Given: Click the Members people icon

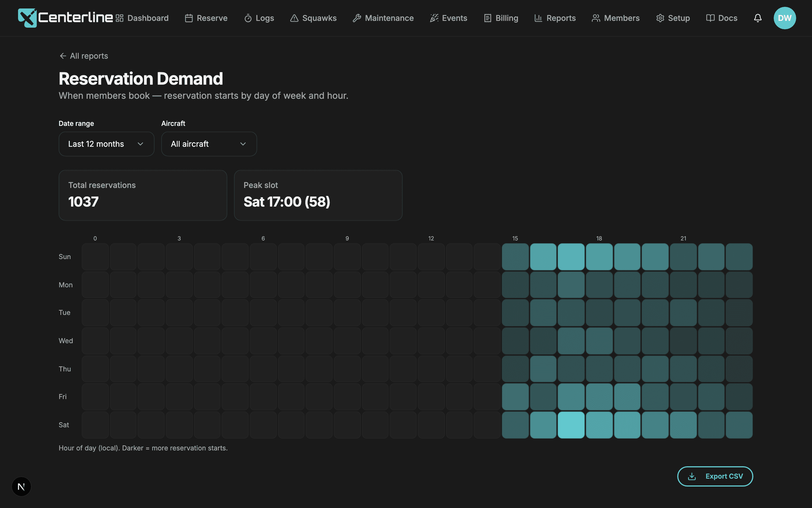Looking at the screenshot, I should [596, 18].
